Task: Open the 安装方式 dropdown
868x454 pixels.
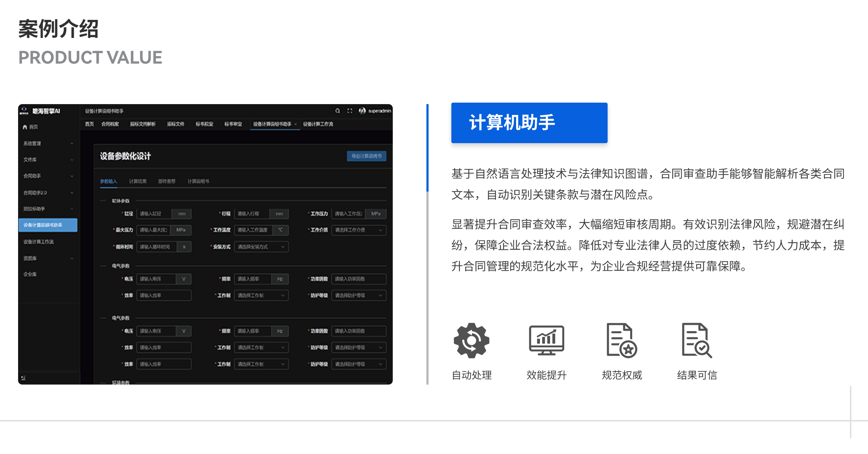Action: (x=261, y=247)
